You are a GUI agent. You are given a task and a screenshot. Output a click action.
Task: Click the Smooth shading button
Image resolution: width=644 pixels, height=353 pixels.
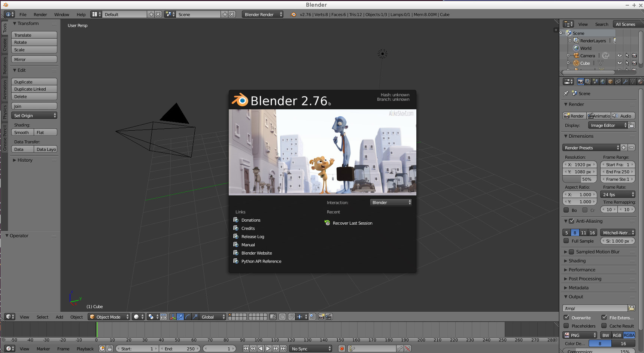click(x=22, y=133)
